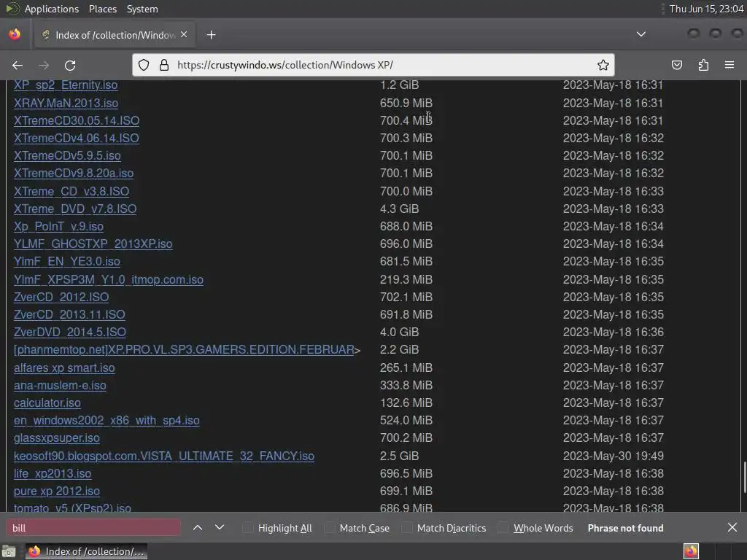Click the Phrase not found message
The height and width of the screenshot is (560, 747).
(625, 528)
